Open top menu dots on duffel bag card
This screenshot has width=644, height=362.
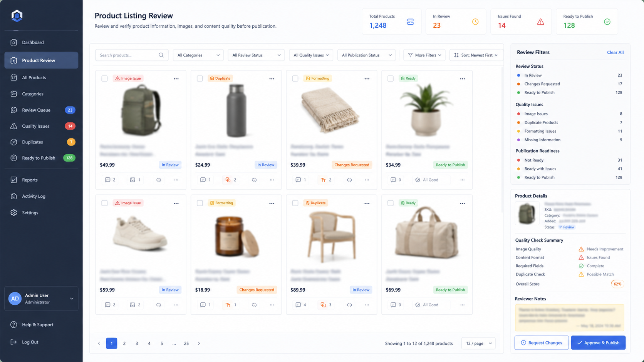tap(462, 203)
